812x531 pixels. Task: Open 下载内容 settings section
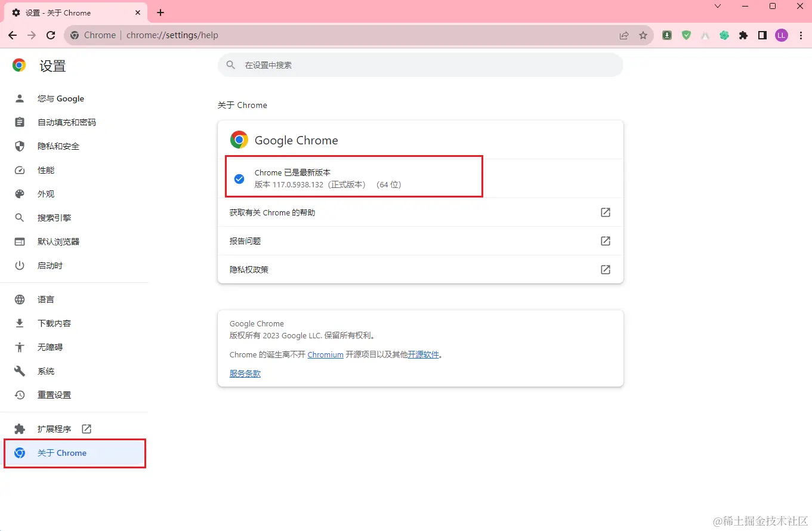click(74, 323)
